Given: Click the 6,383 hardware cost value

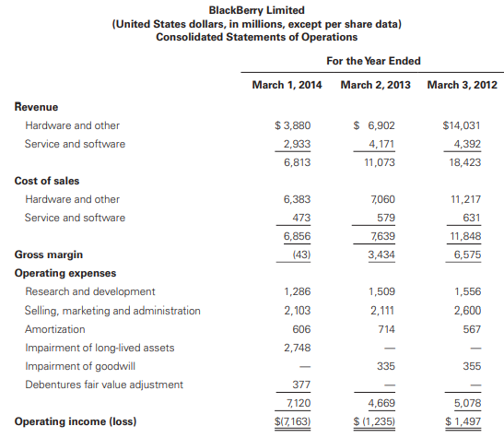Looking at the screenshot, I should click(297, 199).
